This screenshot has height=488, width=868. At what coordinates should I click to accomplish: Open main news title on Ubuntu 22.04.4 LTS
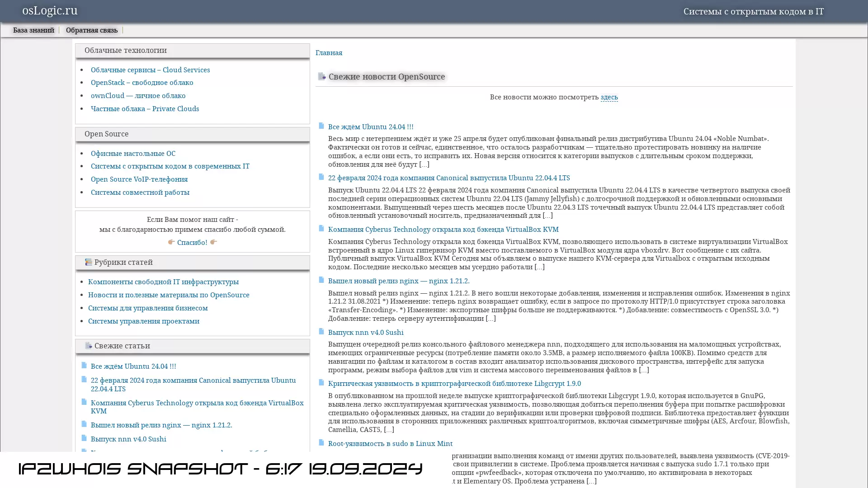click(x=449, y=178)
